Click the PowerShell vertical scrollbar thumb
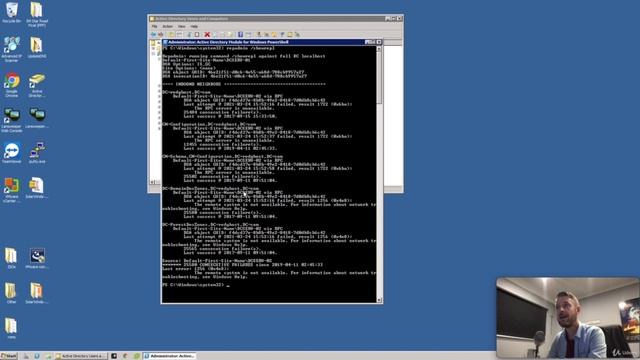The width and height of the screenshot is (640, 360). pos(379,78)
